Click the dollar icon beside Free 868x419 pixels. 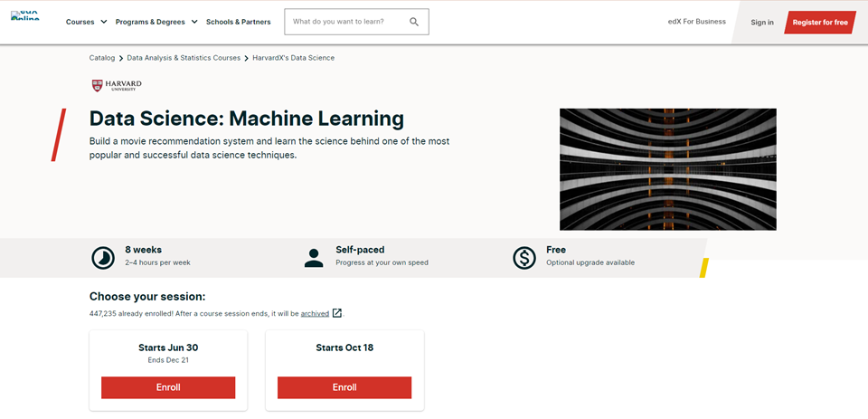click(x=524, y=258)
